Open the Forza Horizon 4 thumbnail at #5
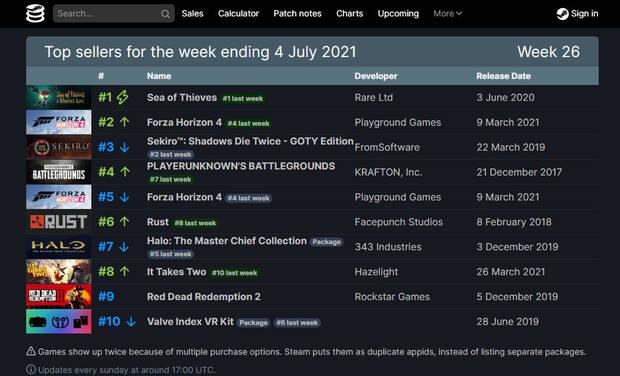Image resolution: width=620 pixels, height=376 pixels. click(x=59, y=197)
